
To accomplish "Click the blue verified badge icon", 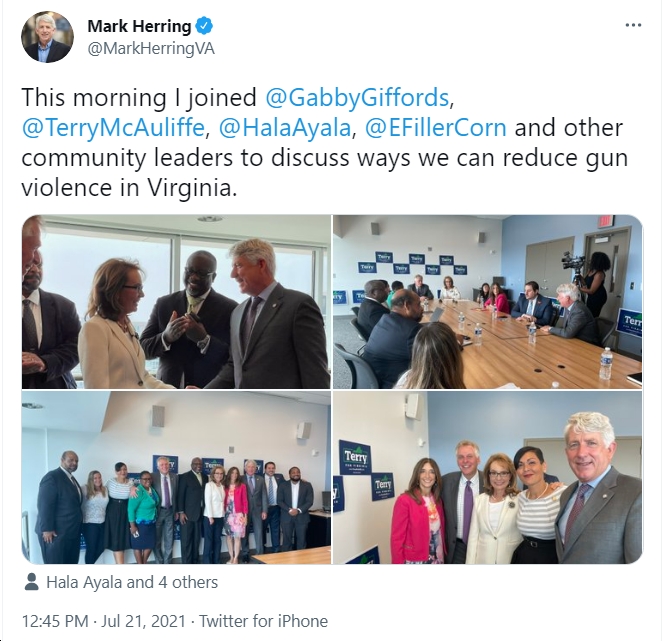I will (x=204, y=27).
